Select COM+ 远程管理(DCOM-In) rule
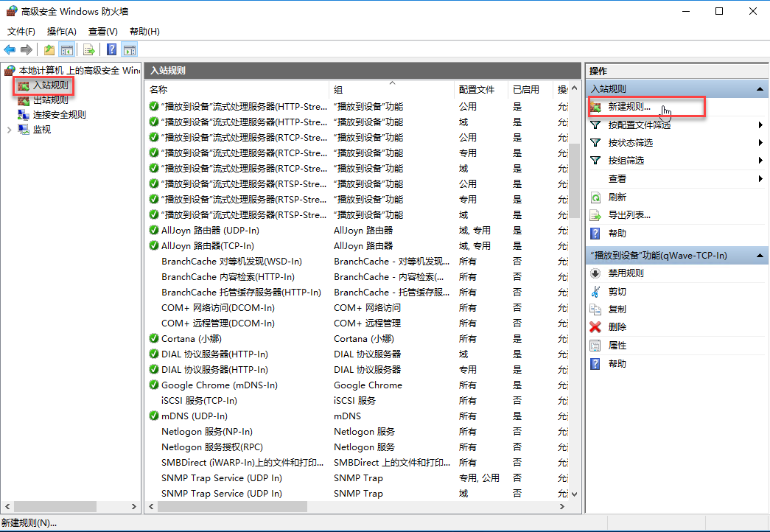 point(218,323)
